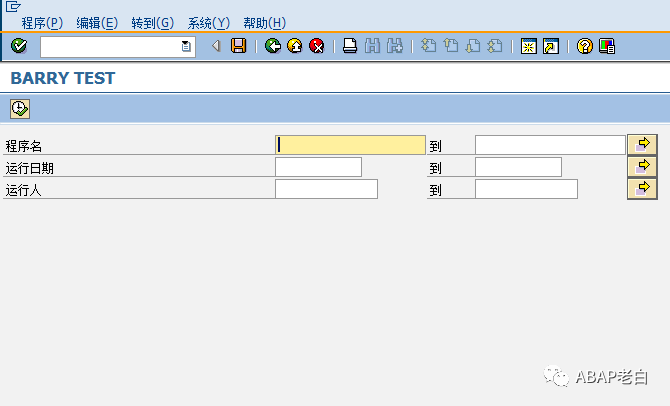Click the Previous Page icon

450,46
